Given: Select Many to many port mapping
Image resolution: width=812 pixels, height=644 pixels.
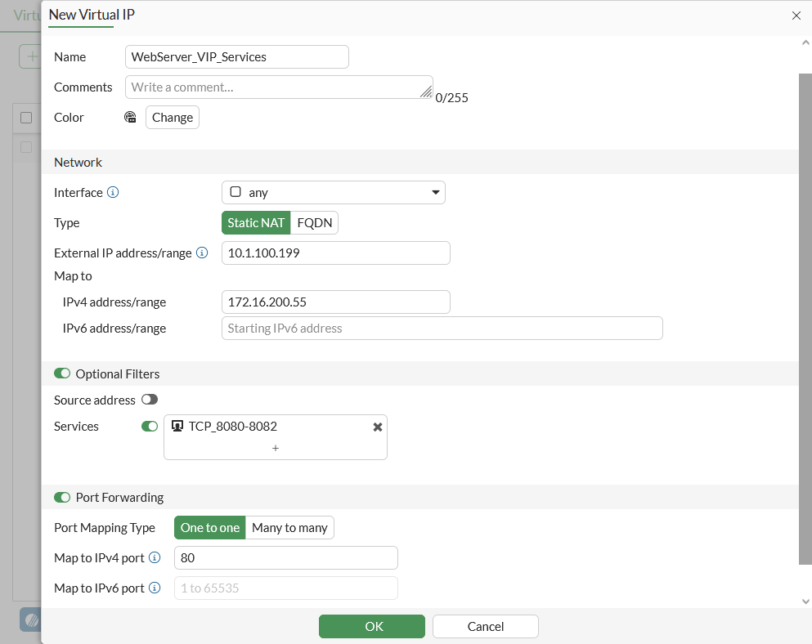Looking at the screenshot, I should coord(289,528).
